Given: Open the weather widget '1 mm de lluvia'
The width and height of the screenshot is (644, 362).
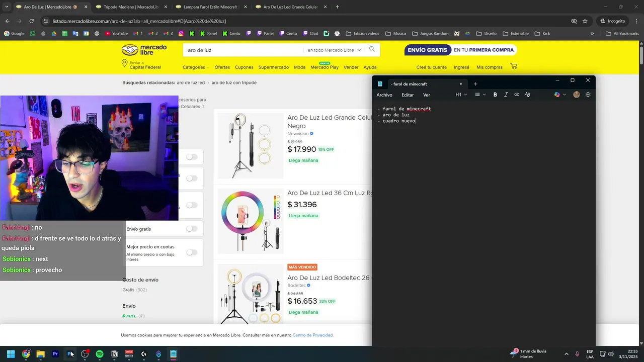Looking at the screenshot, I should pyautogui.click(x=528, y=354).
